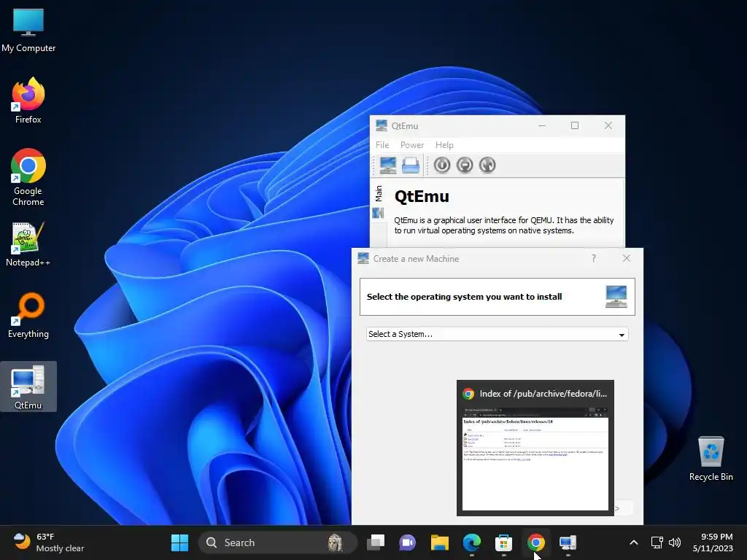The width and height of the screenshot is (747, 560).
Task: Click the Start power button in QtEmu toolbar
Action: click(x=441, y=166)
